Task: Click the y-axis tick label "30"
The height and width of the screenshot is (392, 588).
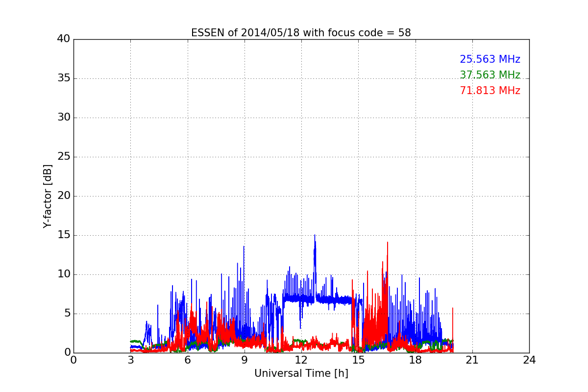Action: 64,118
